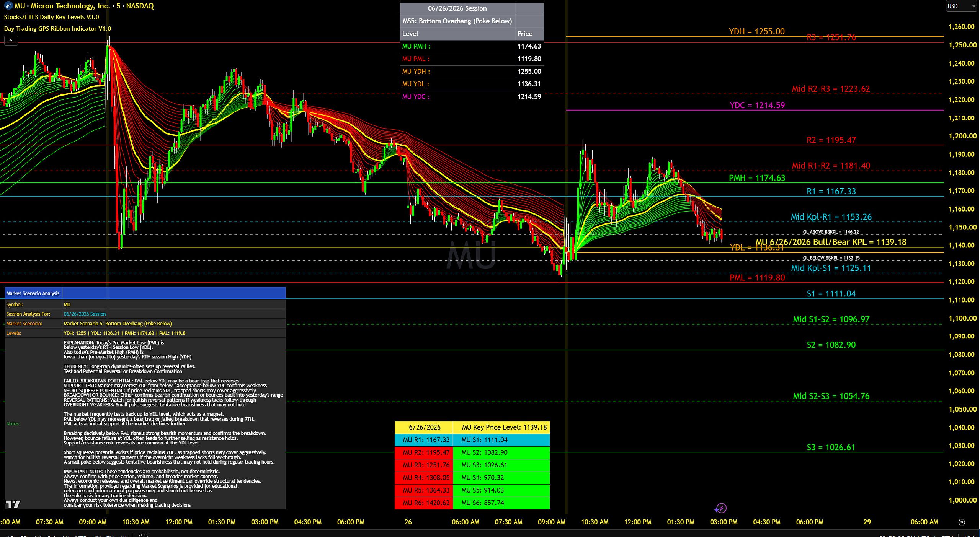Viewport: 980px width, 537px height.
Task: Collapse the indicator legend with chevron button
Action: click(11, 40)
